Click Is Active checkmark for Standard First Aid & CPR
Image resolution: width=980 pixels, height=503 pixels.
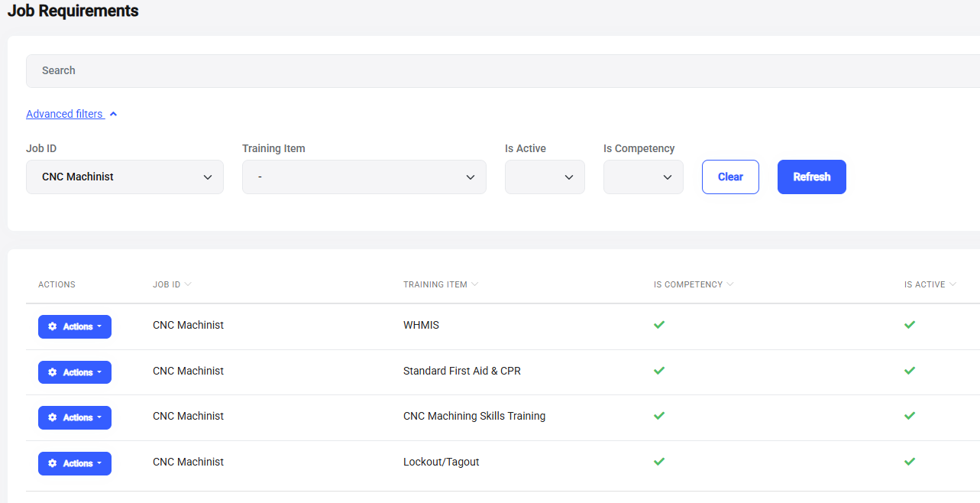909,371
